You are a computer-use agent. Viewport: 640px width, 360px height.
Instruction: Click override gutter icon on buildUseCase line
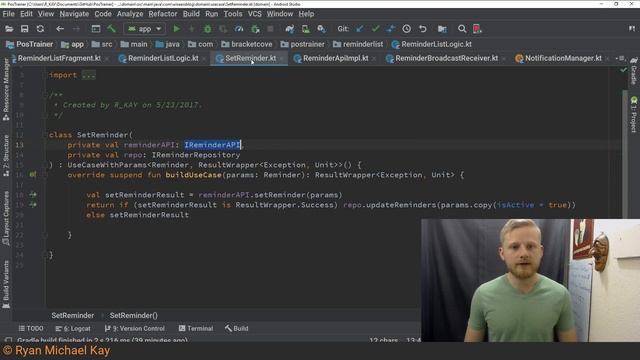33,175
